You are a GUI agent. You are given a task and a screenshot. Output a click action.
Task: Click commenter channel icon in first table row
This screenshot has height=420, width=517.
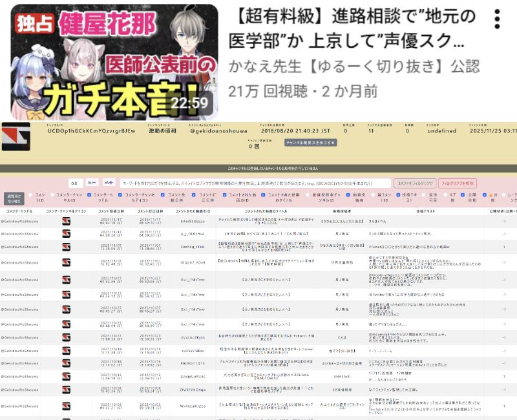pos(66,222)
